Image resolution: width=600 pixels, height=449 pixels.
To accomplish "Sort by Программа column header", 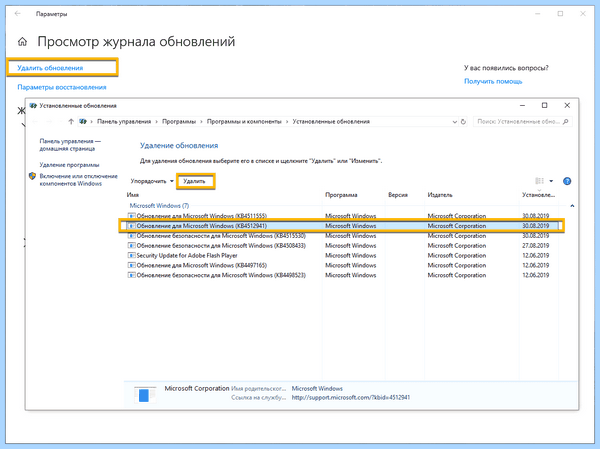I will pyautogui.click(x=341, y=195).
